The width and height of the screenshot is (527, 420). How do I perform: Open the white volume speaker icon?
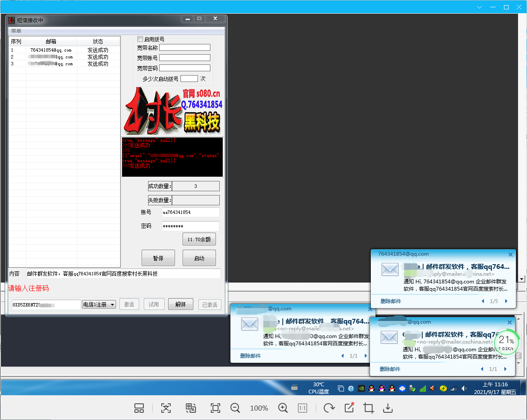464,388
